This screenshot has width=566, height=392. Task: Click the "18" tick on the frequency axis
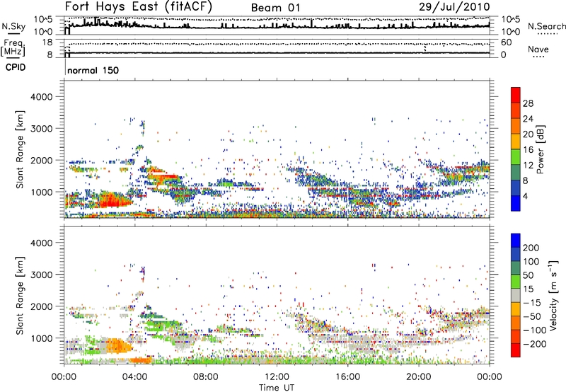[x=47, y=42]
